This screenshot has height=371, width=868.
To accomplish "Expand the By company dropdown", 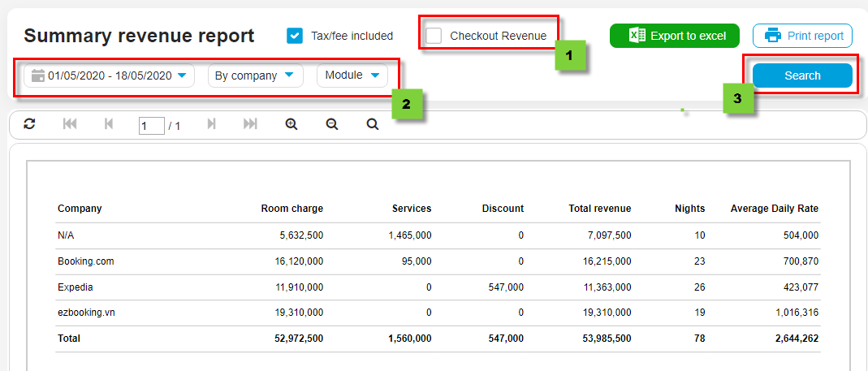I will pyautogui.click(x=255, y=75).
